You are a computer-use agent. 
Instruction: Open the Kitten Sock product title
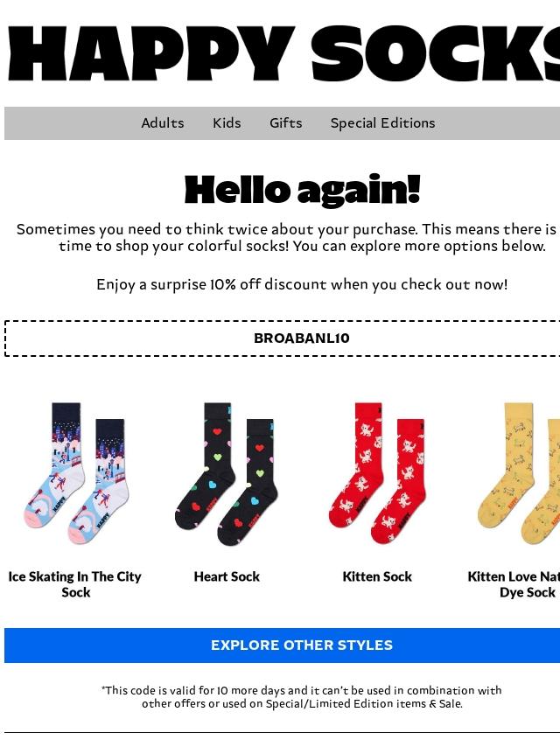click(x=377, y=576)
